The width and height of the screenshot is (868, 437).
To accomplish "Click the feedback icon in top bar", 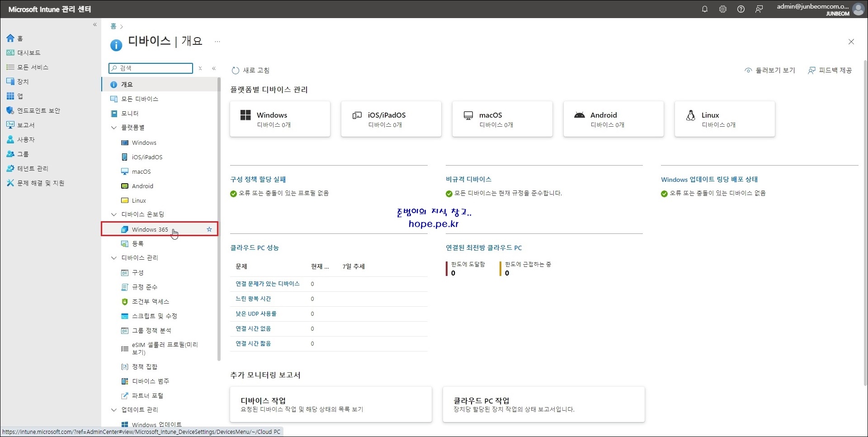I will (759, 9).
